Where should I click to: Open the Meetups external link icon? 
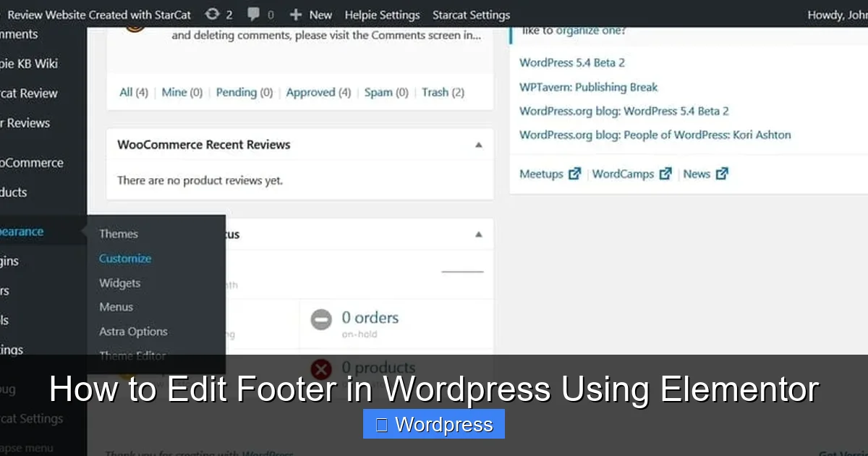574,173
